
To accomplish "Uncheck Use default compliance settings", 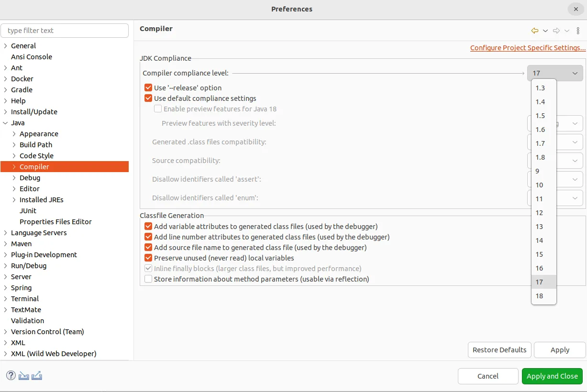I will click(148, 98).
